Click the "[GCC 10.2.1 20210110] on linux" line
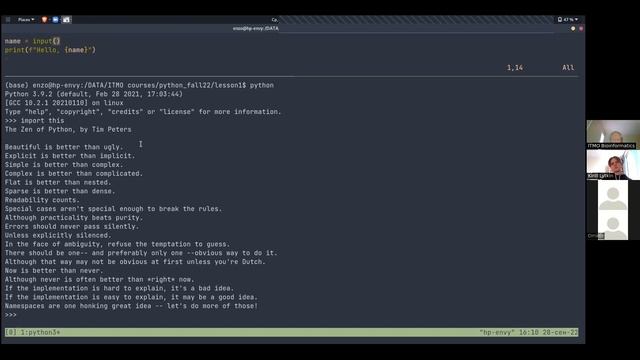 pos(64,103)
